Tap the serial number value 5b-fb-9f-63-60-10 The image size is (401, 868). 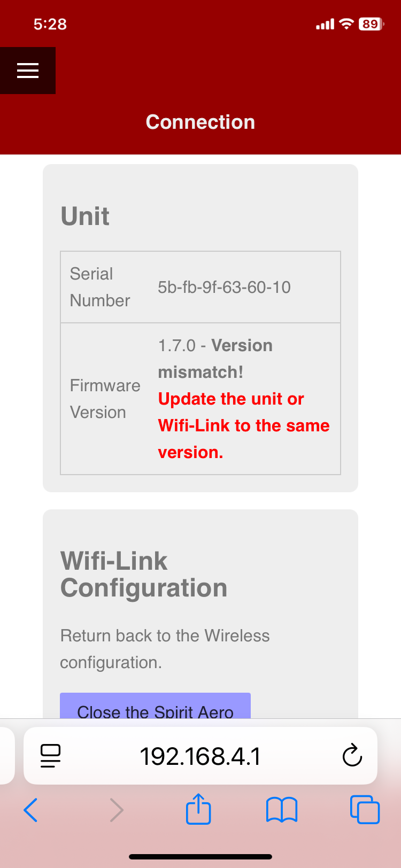[224, 287]
